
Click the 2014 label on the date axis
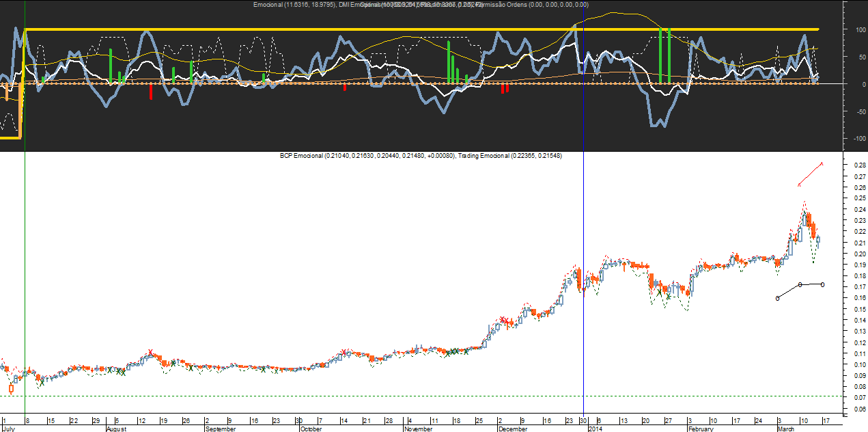pyautogui.click(x=596, y=429)
